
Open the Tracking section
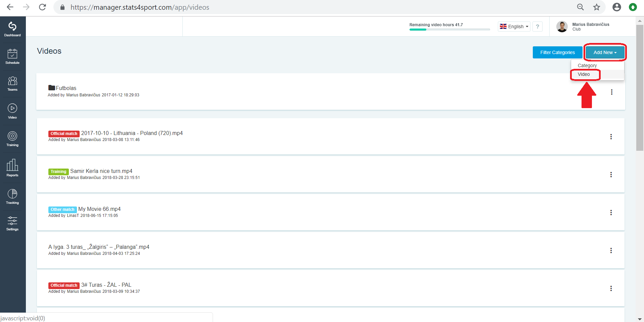click(x=12, y=196)
